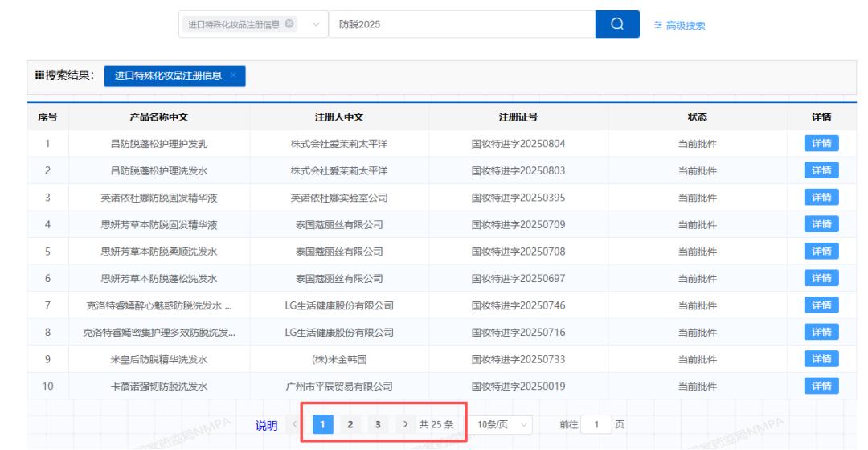
Task: Open the 说明 link beside pagination
Action: tap(266, 425)
